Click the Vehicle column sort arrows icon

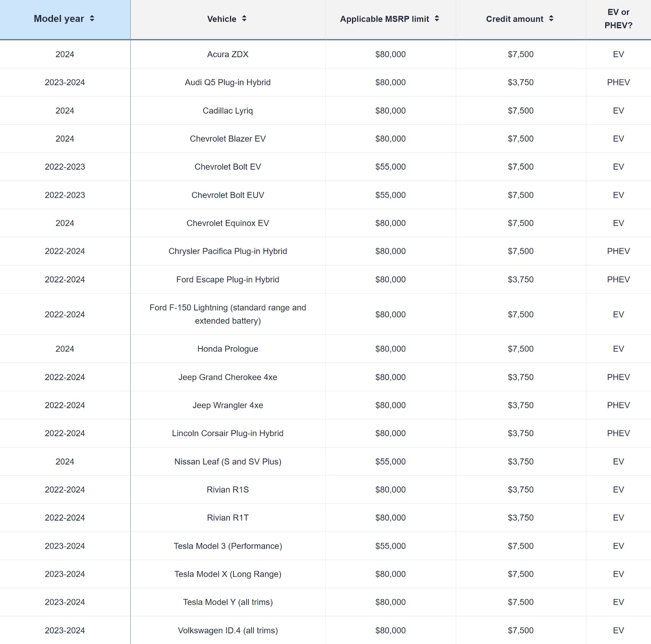[244, 19]
